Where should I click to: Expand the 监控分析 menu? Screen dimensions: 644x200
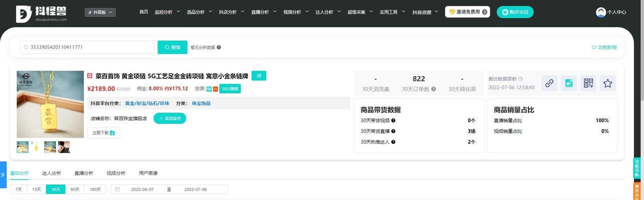click(x=167, y=12)
